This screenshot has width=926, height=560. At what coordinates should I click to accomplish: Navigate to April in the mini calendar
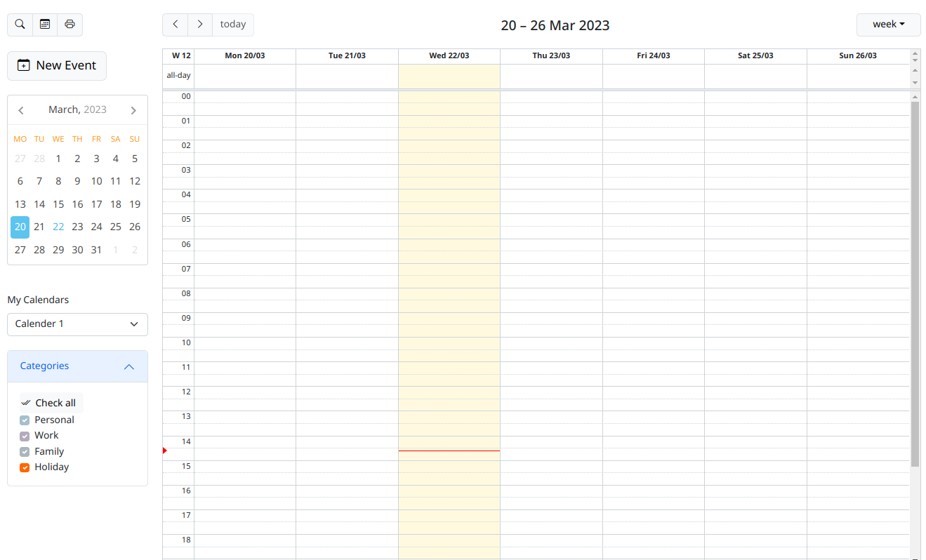click(133, 109)
